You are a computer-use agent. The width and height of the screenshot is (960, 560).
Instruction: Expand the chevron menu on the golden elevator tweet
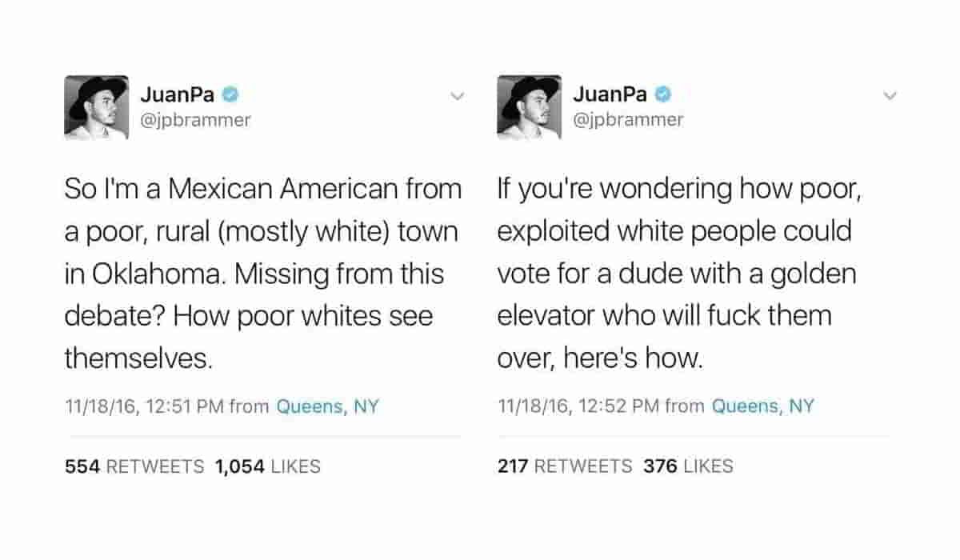tap(890, 97)
